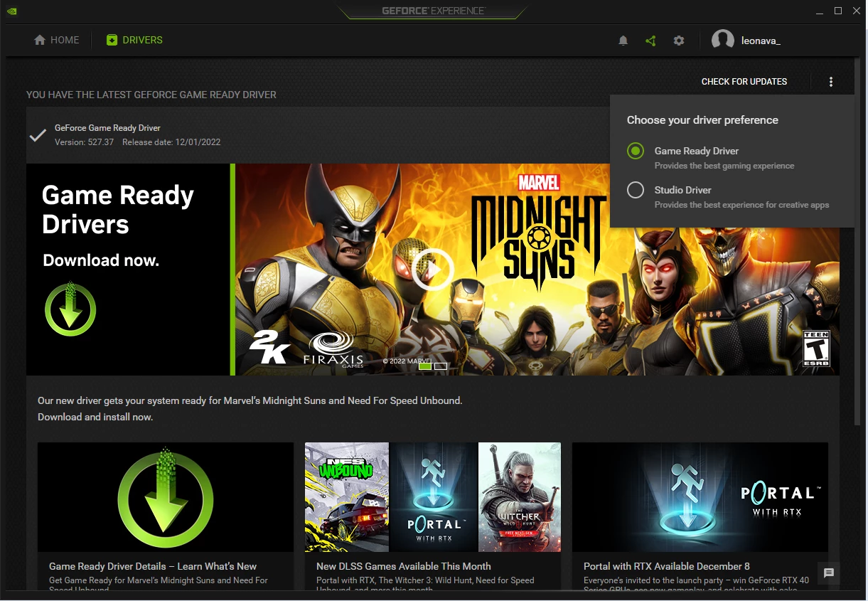Click the green download arrow in banner
868x601 pixels.
(x=70, y=309)
